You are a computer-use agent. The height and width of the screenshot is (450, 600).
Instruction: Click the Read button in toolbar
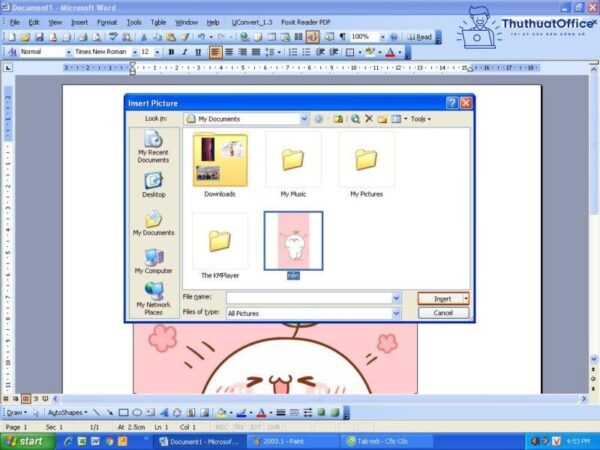click(419, 37)
